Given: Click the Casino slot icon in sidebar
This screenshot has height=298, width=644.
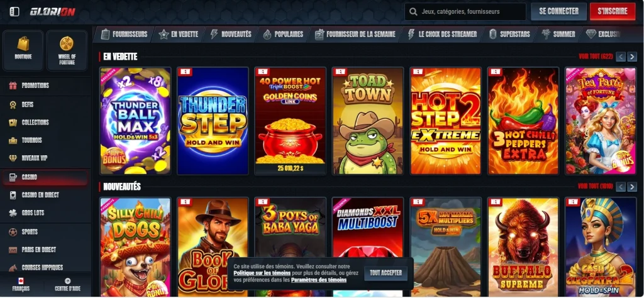Looking at the screenshot, I should click(x=13, y=177).
